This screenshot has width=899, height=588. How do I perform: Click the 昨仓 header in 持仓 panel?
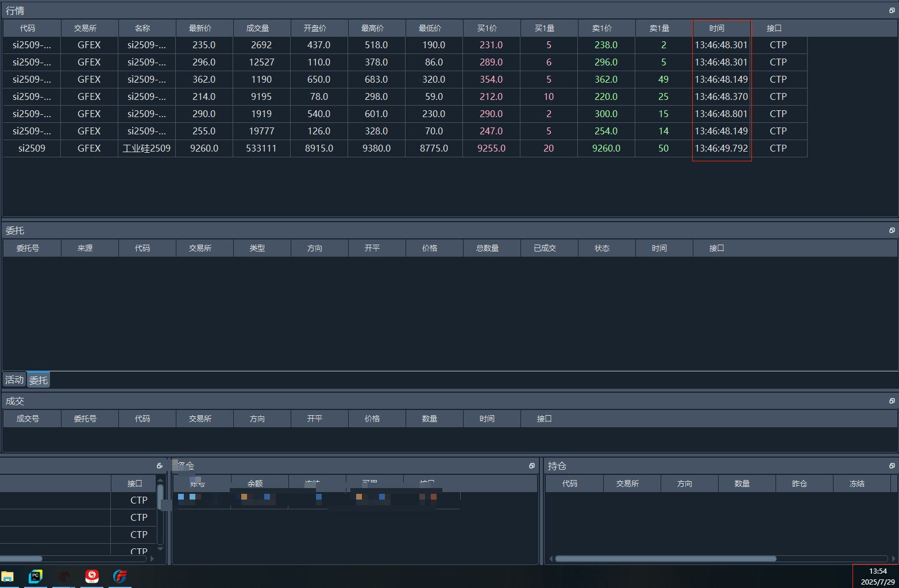coord(804,483)
